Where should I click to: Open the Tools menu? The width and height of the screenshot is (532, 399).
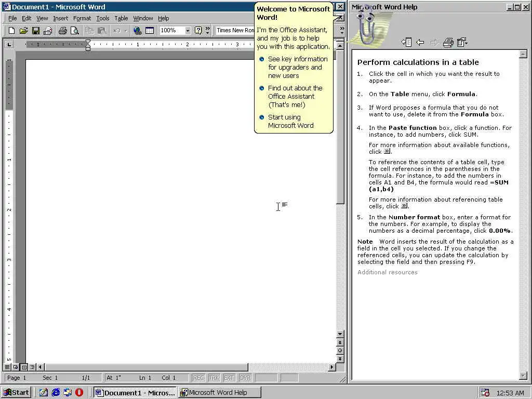tap(102, 18)
